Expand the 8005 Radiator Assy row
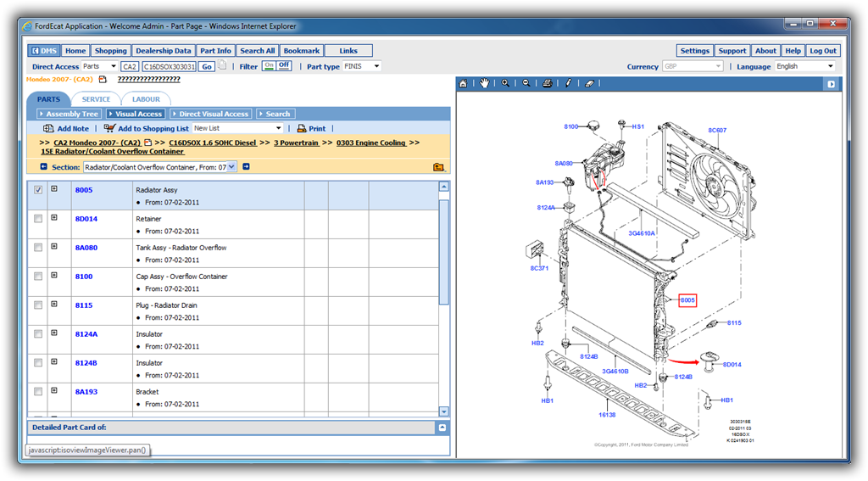Image resolution: width=868 pixels, height=481 pixels. coord(54,188)
